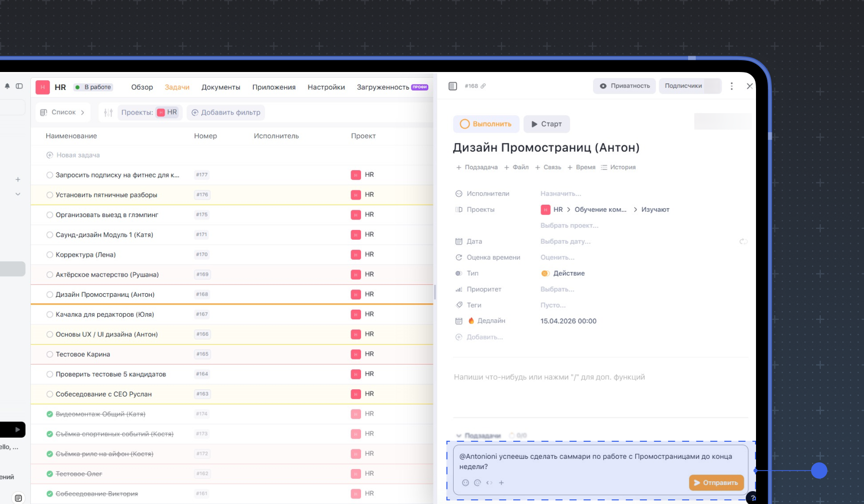Click the emoji icon in comment box
Viewport: 864px width, 504px height.
coord(465,483)
